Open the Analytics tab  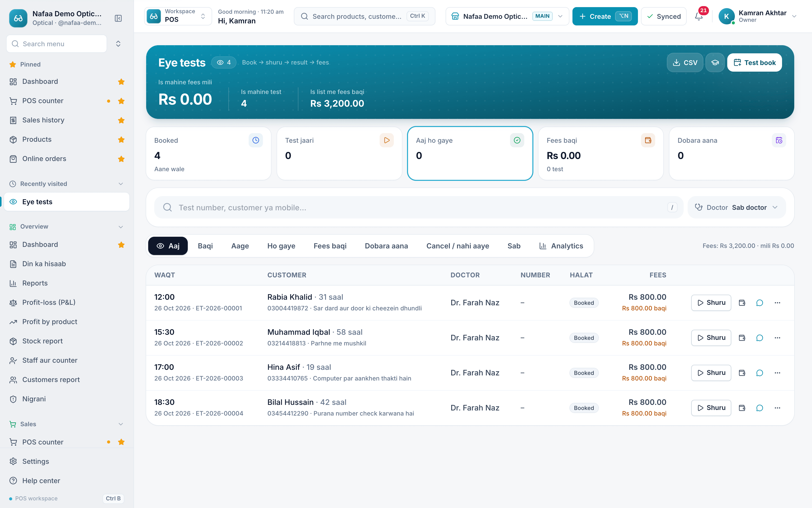(x=561, y=246)
